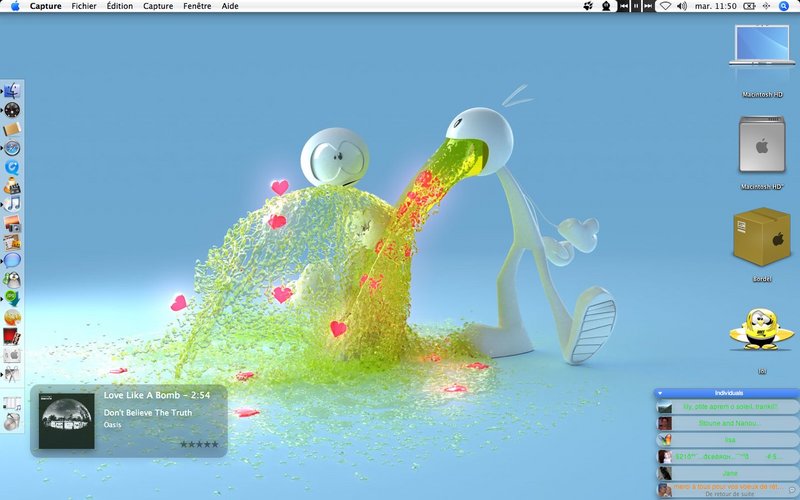Open the Capture application menu
The width and height of the screenshot is (800, 500).
pos(45,6)
